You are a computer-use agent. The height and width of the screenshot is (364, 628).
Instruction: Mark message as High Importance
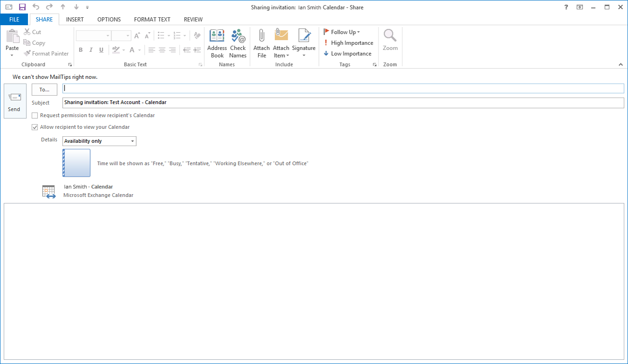348,43
